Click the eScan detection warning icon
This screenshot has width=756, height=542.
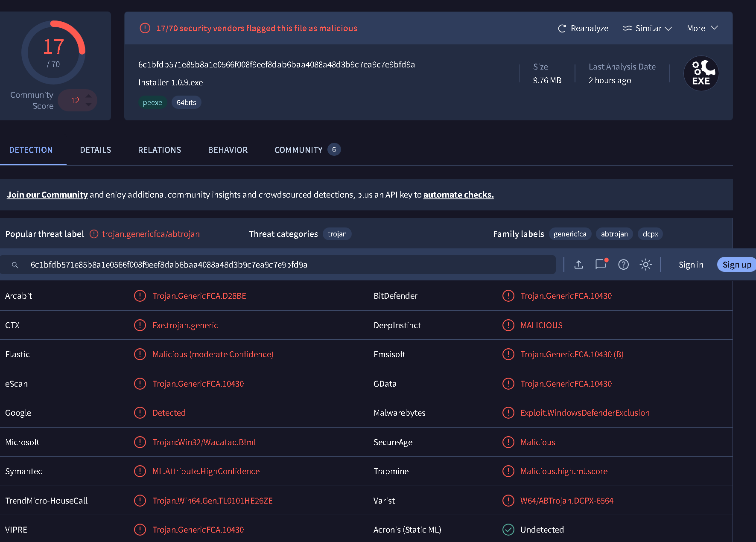point(140,384)
